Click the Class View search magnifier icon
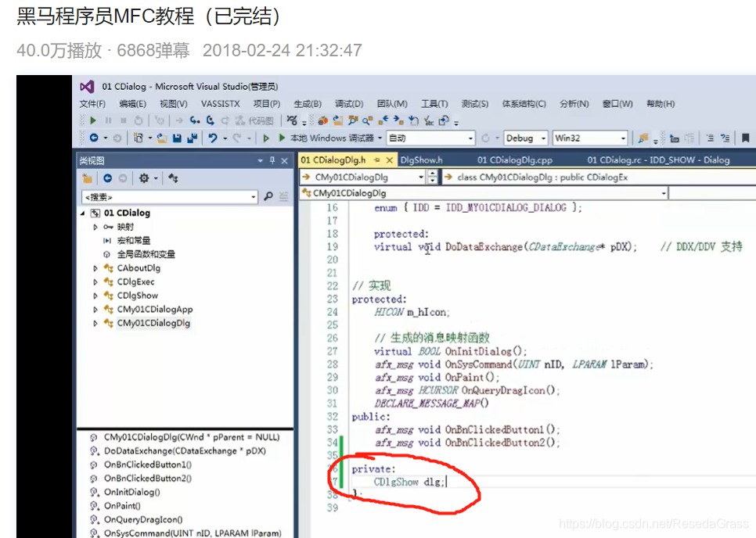Viewport: 756px width, 538px height. click(268, 196)
